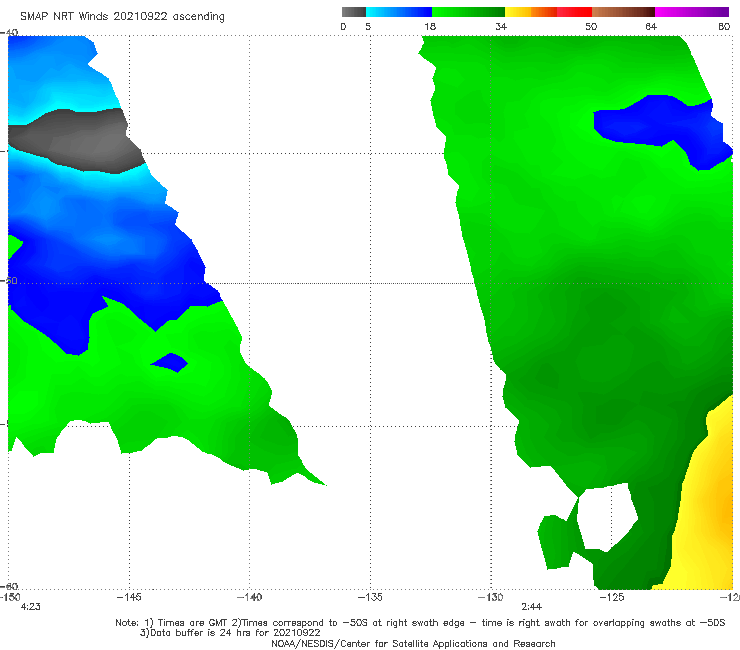Click the gray segment of the wind color bar
Image resolution: width=740 pixels, height=650 pixels.
coord(354,12)
